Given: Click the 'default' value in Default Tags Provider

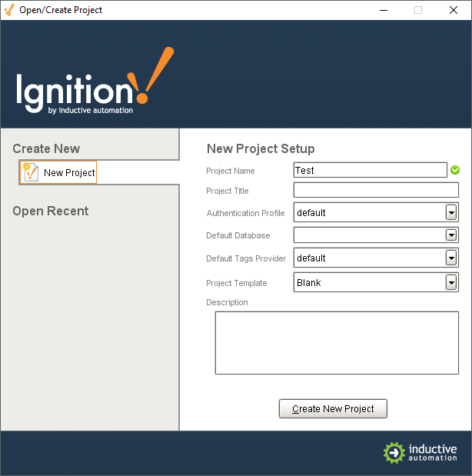Looking at the screenshot, I should point(311,258).
